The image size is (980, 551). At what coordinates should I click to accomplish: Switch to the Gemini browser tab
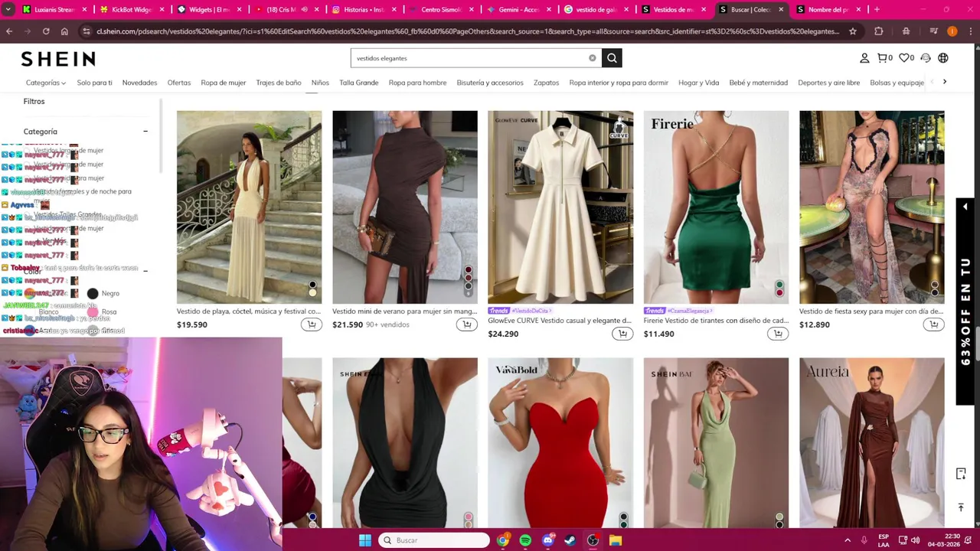pyautogui.click(x=518, y=9)
